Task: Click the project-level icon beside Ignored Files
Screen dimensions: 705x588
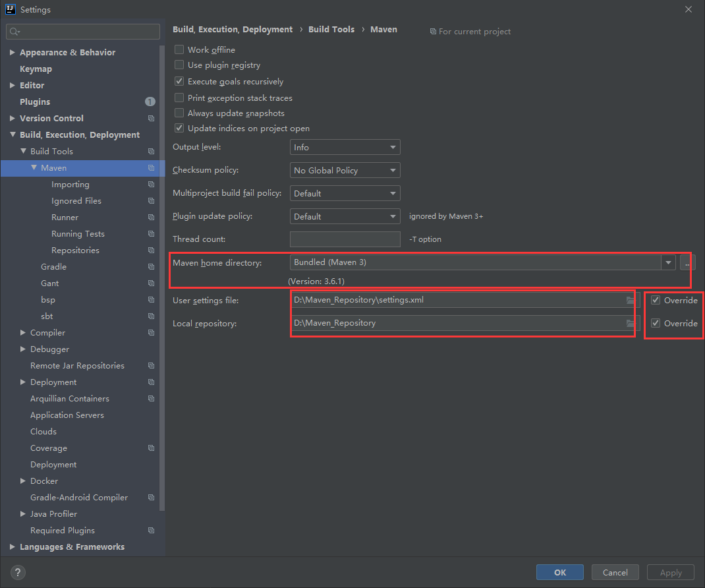Action: pos(151,201)
